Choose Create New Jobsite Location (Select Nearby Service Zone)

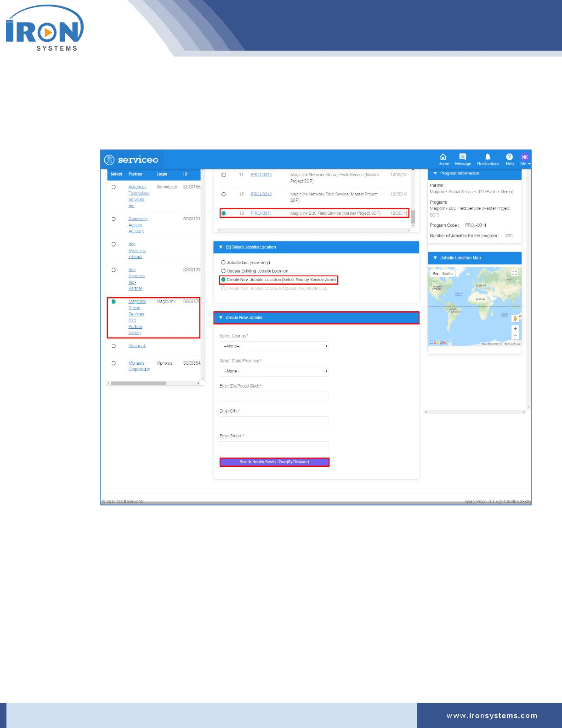tap(223, 280)
